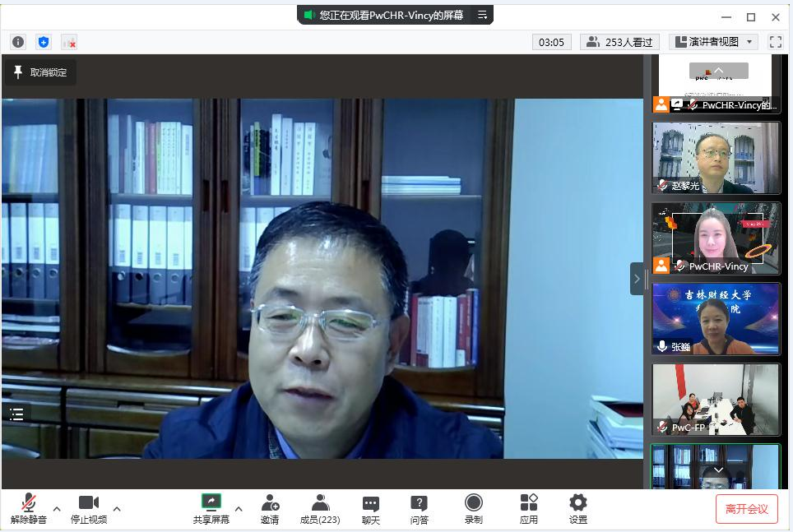Open the 聊天 chat panel
The image size is (793, 532).
click(x=371, y=508)
